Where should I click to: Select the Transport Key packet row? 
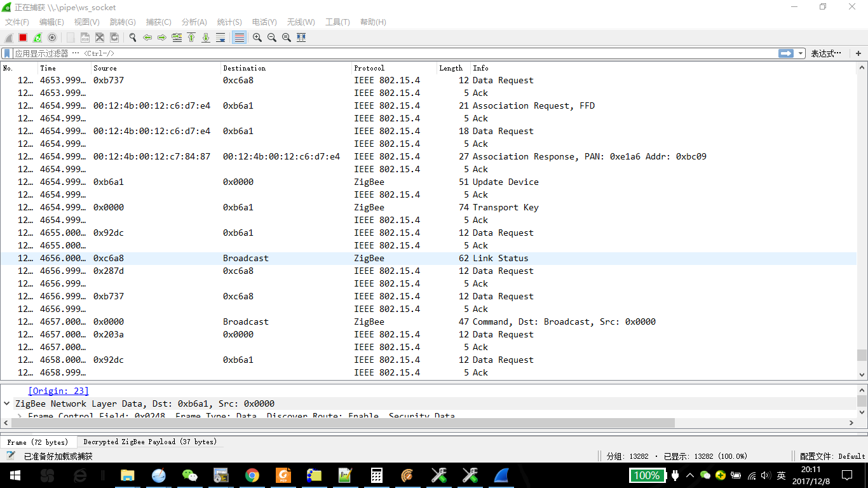pos(428,207)
